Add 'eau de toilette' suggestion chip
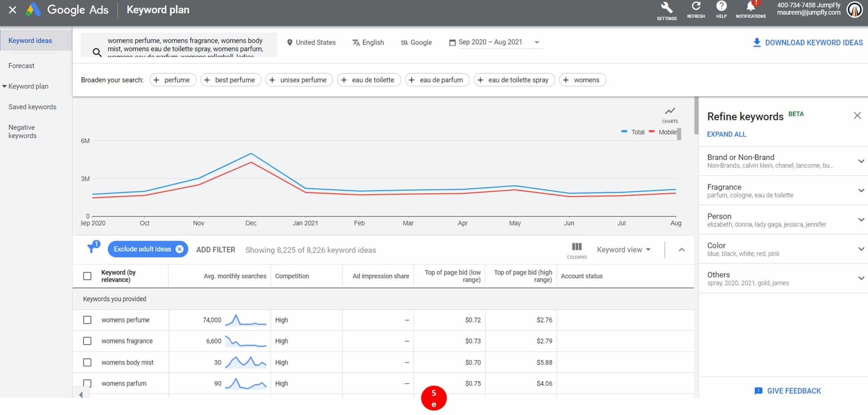This screenshot has width=868, height=415. (369, 80)
